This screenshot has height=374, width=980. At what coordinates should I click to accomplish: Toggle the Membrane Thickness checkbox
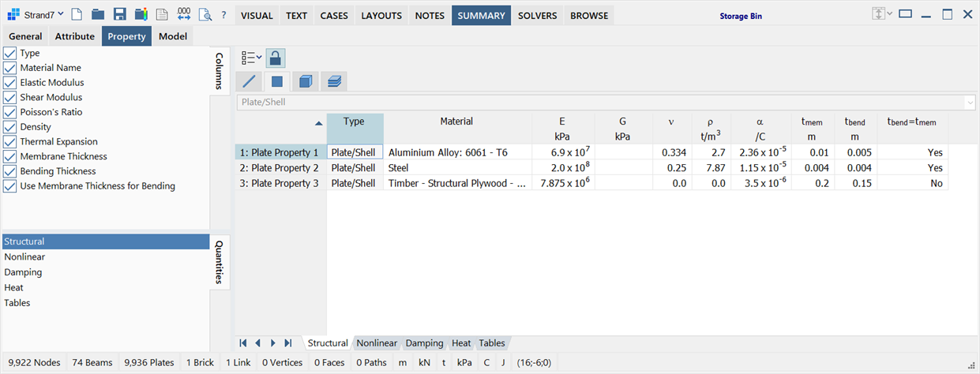pos(9,156)
